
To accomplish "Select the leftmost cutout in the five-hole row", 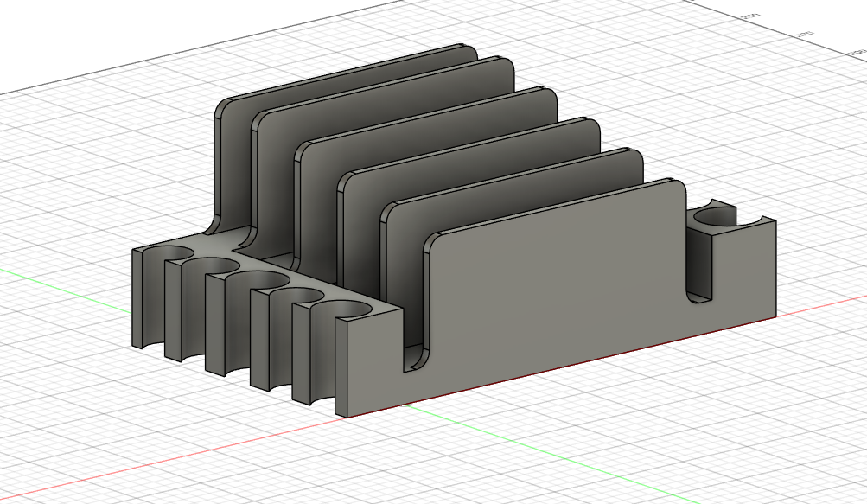I will coord(167,253).
